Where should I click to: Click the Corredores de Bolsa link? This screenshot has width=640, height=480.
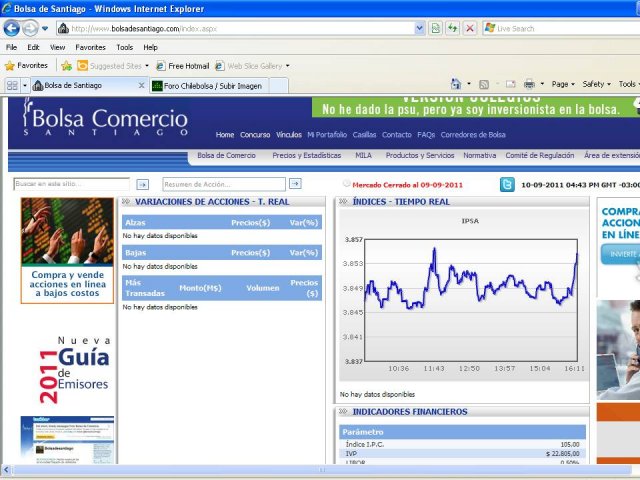tap(473, 135)
